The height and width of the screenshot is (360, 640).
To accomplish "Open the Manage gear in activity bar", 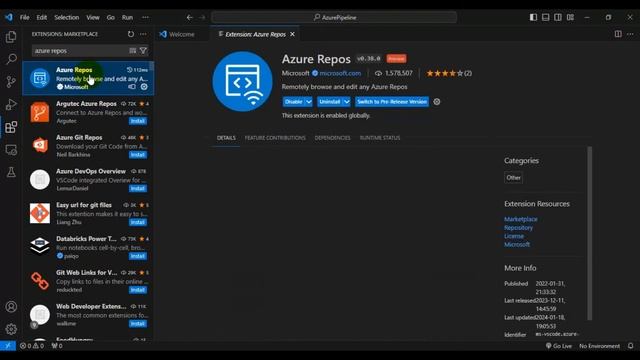I will 11,329.
